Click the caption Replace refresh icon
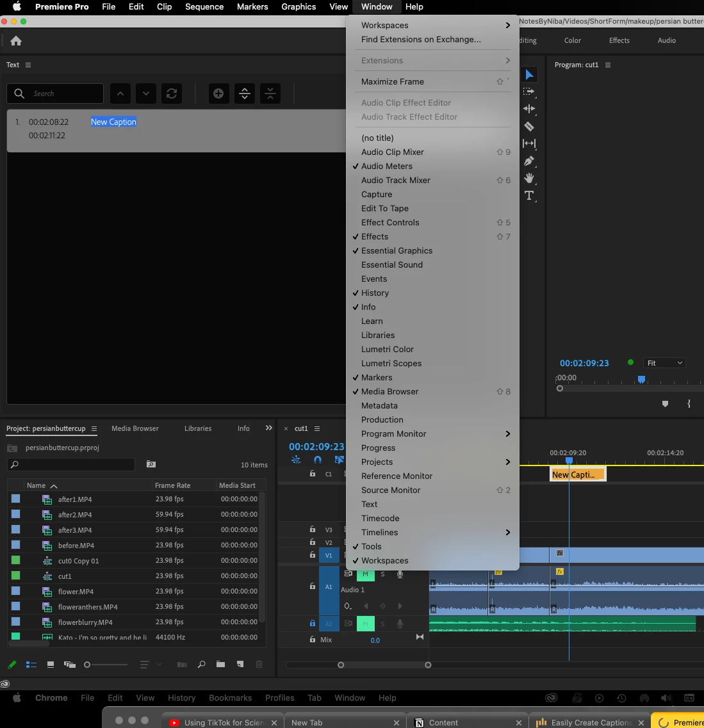 (x=172, y=93)
